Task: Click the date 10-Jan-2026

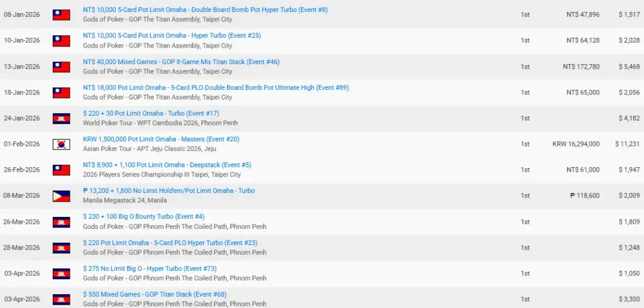Action: [22, 41]
